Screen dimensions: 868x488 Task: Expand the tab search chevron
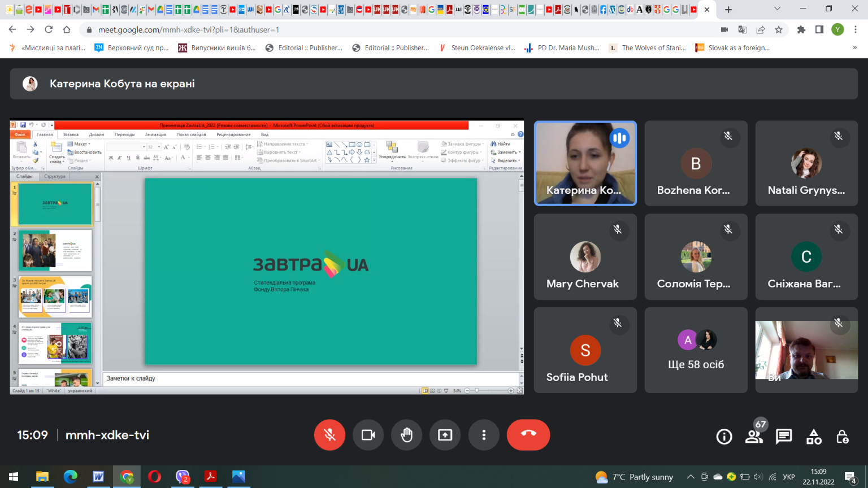click(x=777, y=9)
